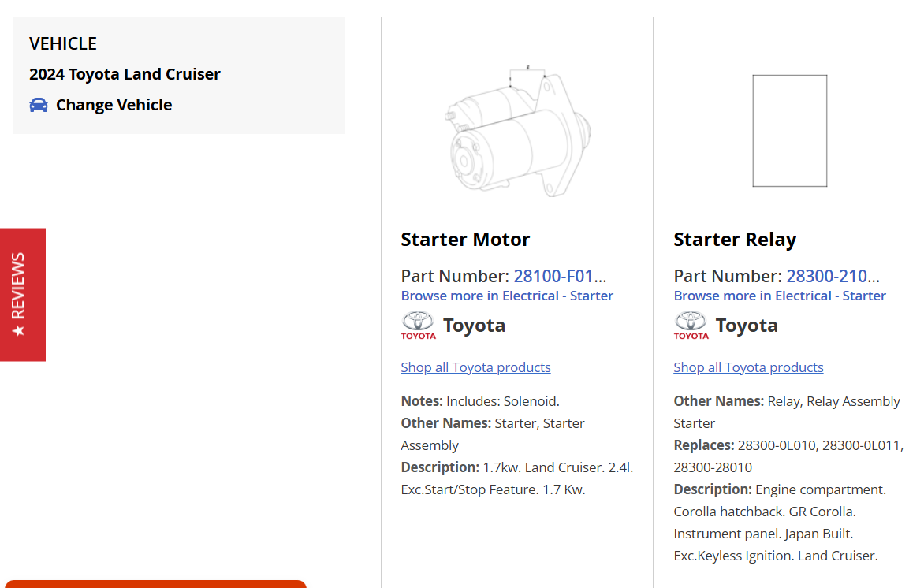This screenshot has width=924, height=588.
Task: Click the car icon beside Change Vehicle
Action: [38, 105]
